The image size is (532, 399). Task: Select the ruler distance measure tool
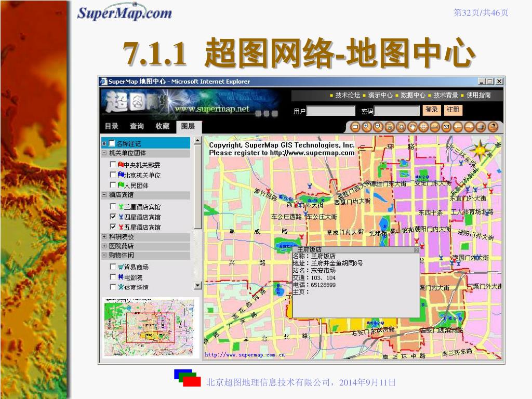435,127
